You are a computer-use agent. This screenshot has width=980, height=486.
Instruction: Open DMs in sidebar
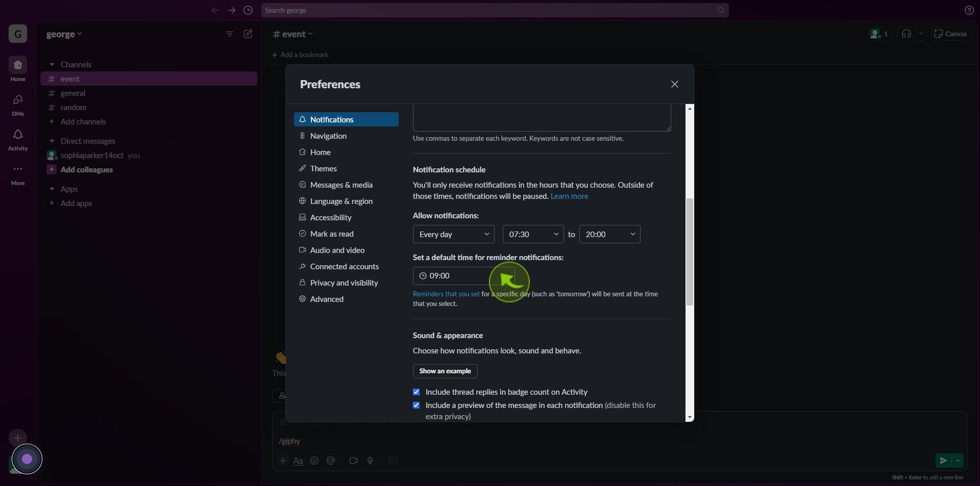tap(18, 105)
